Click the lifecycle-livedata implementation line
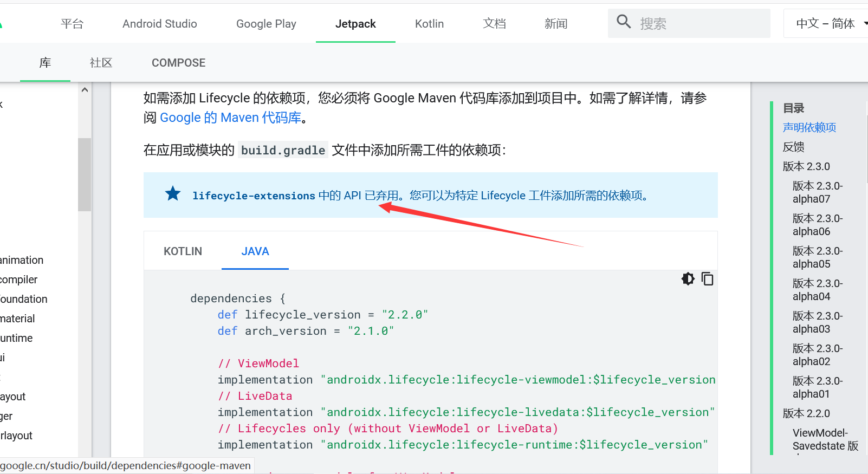 click(x=467, y=412)
